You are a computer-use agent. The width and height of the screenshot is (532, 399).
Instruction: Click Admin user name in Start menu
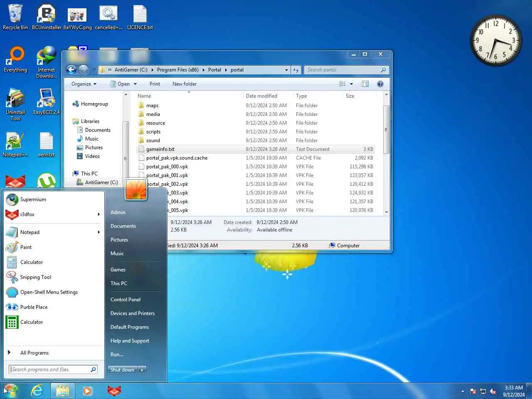coord(118,212)
